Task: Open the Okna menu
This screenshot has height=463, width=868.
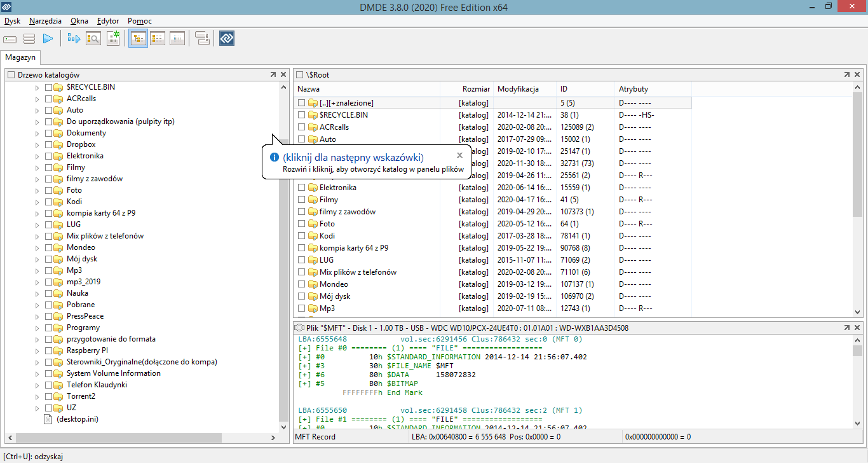Action: [79, 21]
